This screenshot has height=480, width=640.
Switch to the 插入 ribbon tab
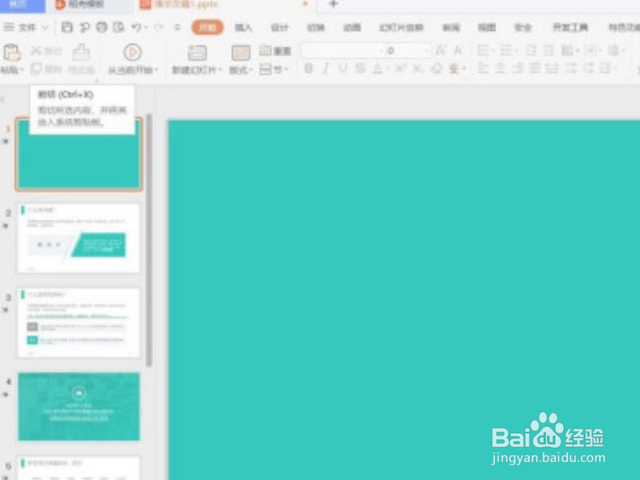243,27
